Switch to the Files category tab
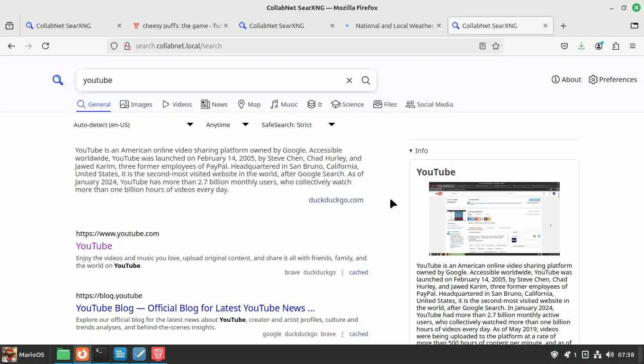The height and width of the screenshot is (364, 644). click(385, 104)
